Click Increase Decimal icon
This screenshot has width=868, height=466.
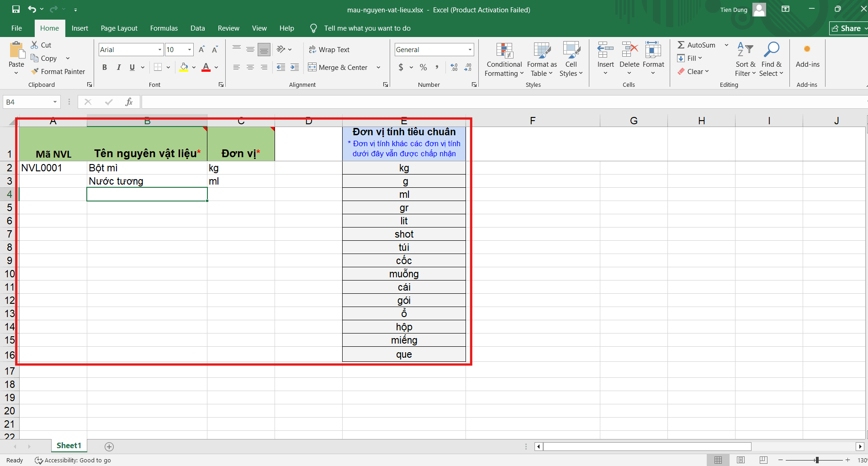(454, 67)
